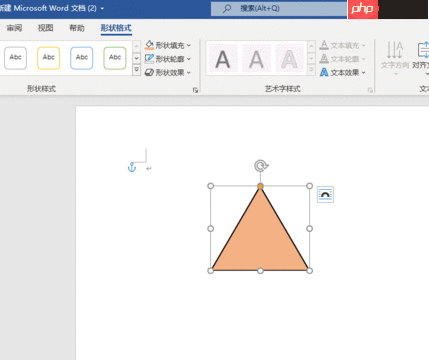Click the 文字方向 button

395,57
